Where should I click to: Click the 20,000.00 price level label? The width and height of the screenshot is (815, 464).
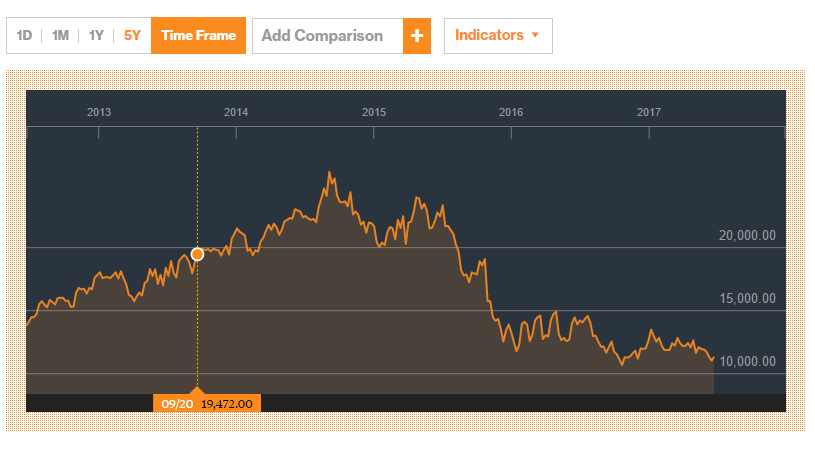[x=747, y=236]
